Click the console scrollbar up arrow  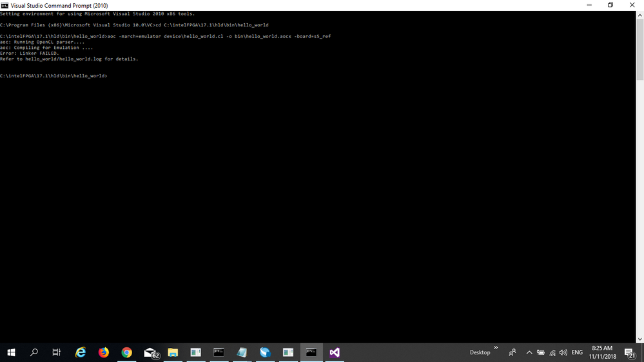(x=640, y=15)
